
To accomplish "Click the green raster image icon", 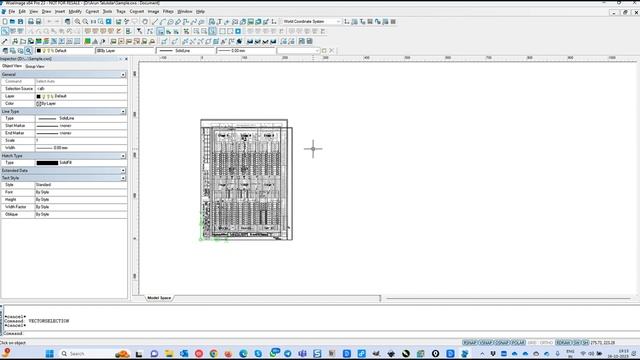I will point(87,41).
